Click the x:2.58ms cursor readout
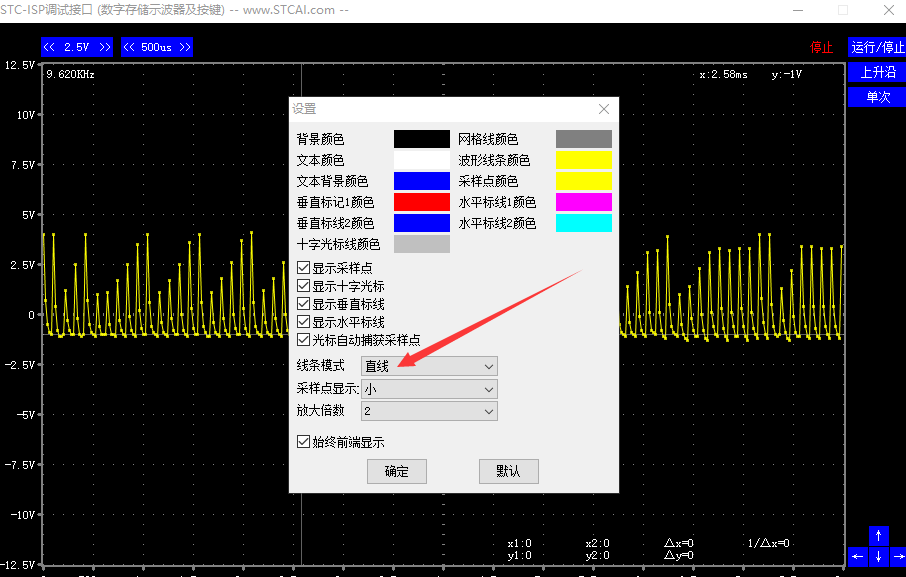Viewport: 906px width, 577px height. [723, 75]
